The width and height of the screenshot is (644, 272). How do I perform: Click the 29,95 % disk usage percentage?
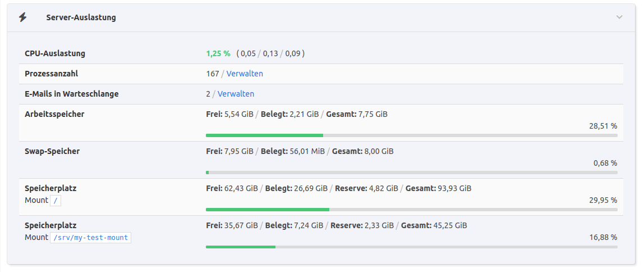pyautogui.click(x=603, y=200)
